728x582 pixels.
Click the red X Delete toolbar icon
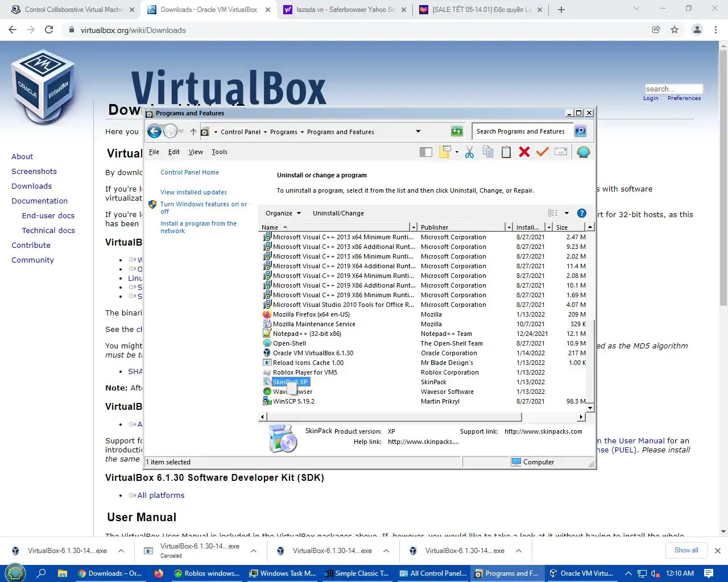[524, 152]
